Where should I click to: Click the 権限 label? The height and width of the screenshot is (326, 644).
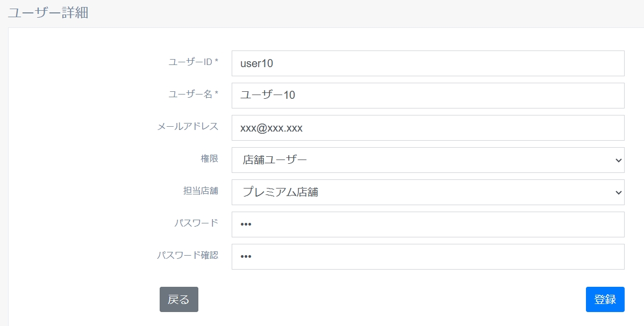[209, 158]
